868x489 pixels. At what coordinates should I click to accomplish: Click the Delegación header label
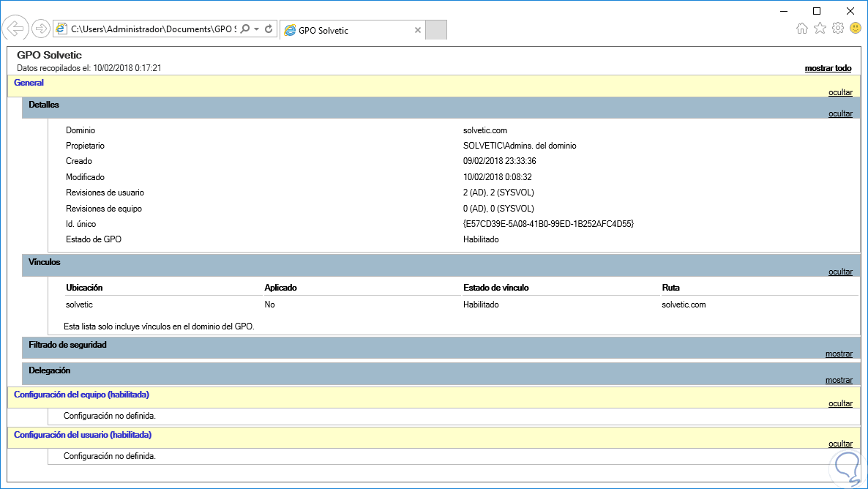click(x=49, y=370)
